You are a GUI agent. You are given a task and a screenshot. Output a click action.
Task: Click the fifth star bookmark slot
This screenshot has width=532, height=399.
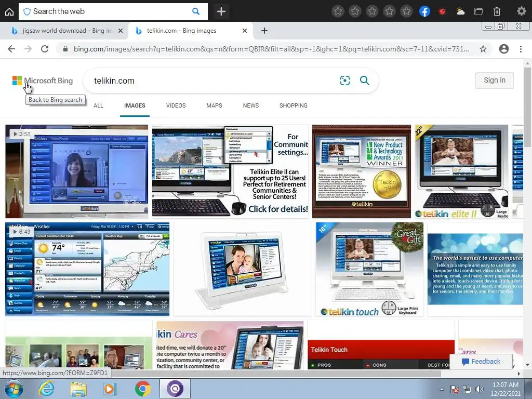[x=406, y=11]
